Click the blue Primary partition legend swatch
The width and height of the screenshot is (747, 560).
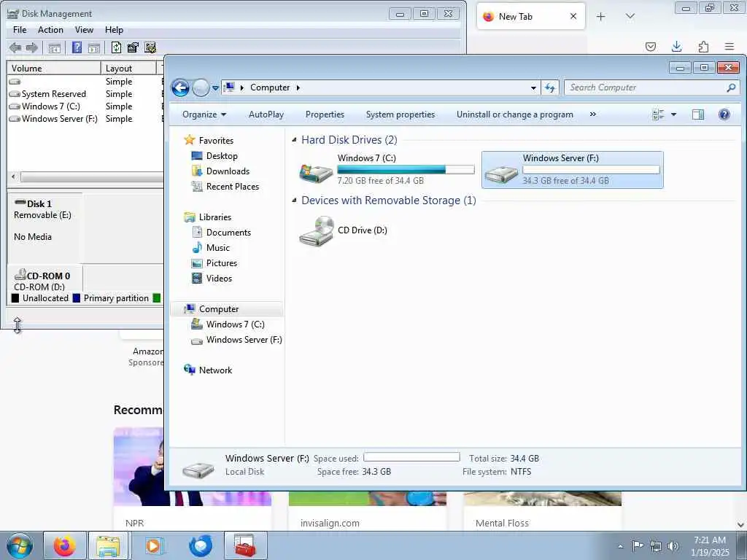click(76, 298)
